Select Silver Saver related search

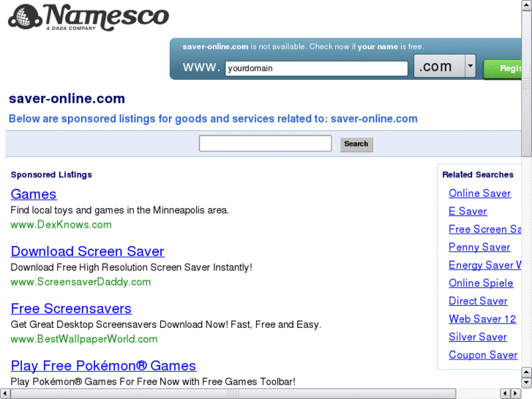coord(478,338)
